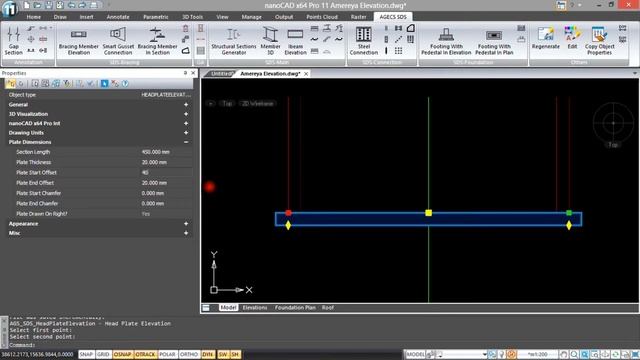The height and width of the screenshot is (360, 640).
Task: Open the Gap Section tool
Action: tap(13, 41)
